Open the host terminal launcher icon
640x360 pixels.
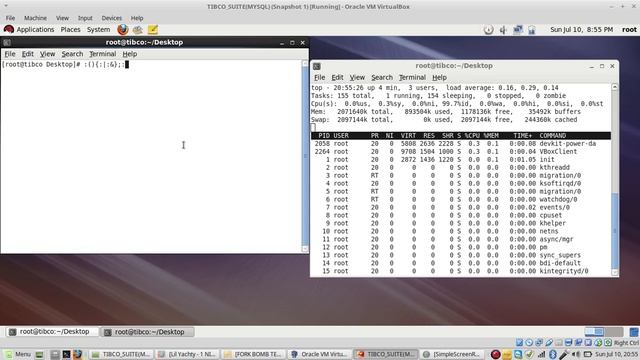[66, 354]
